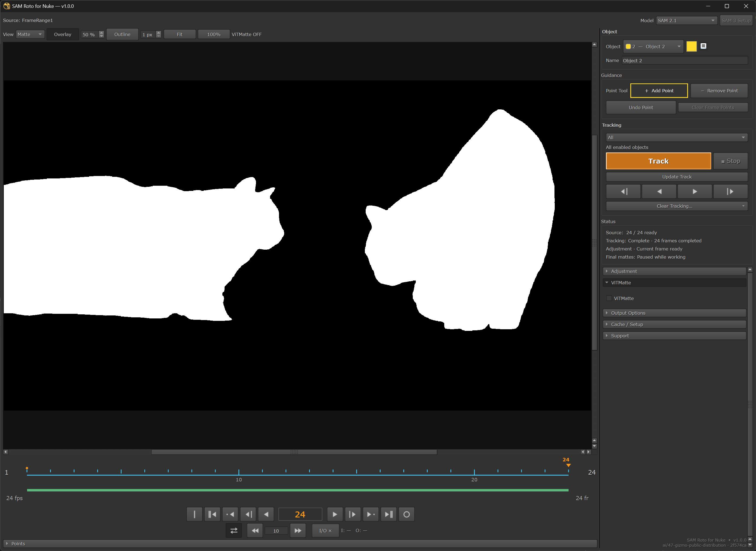Toggle the Outline display button
The height and width of the screenshot is (551, 756).
122,34
